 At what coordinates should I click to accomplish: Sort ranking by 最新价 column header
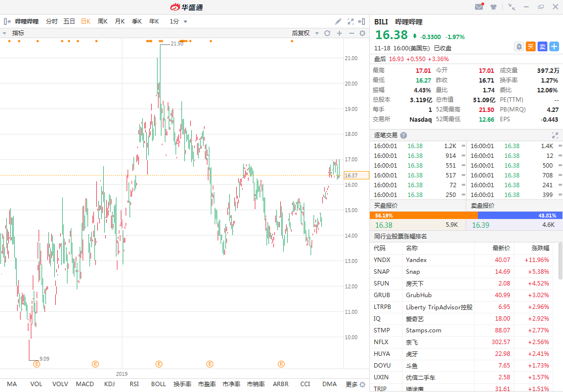click(501, 248)
